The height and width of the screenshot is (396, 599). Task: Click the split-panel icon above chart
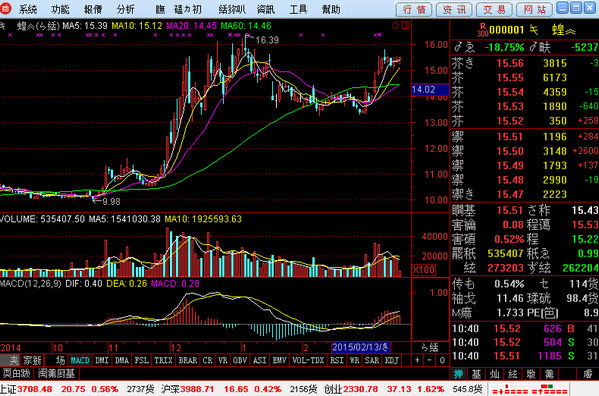click(x=405, y=26)
